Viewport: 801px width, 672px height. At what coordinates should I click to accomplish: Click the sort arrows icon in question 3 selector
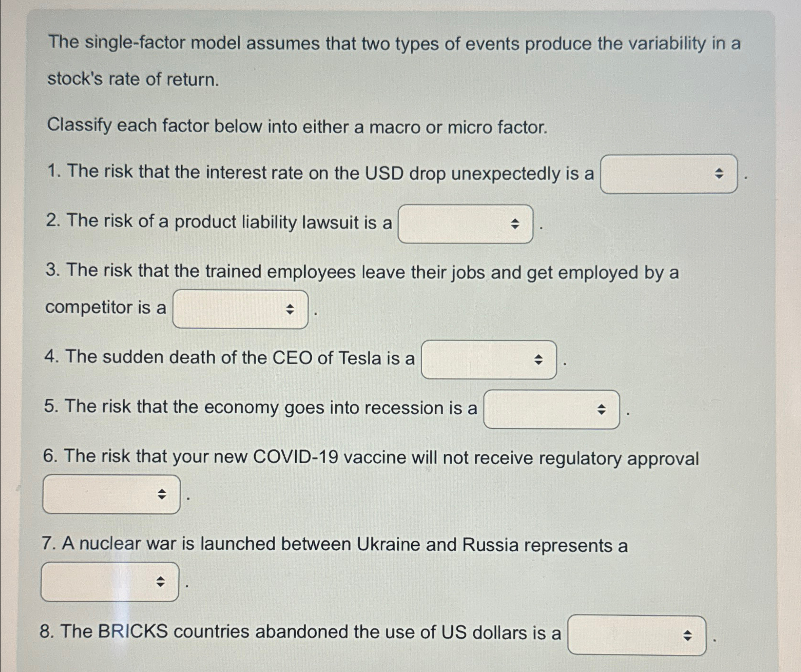click(290, 309)
